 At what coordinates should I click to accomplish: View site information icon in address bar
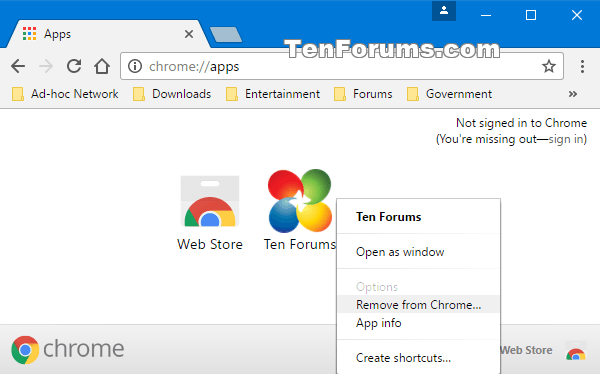click(135, 66)
